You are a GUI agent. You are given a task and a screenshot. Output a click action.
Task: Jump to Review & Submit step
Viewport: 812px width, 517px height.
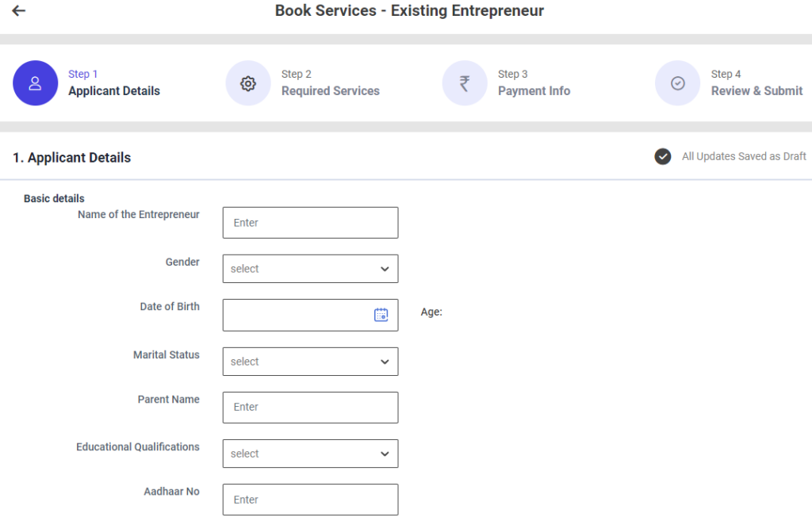click(x=756, y=91)
